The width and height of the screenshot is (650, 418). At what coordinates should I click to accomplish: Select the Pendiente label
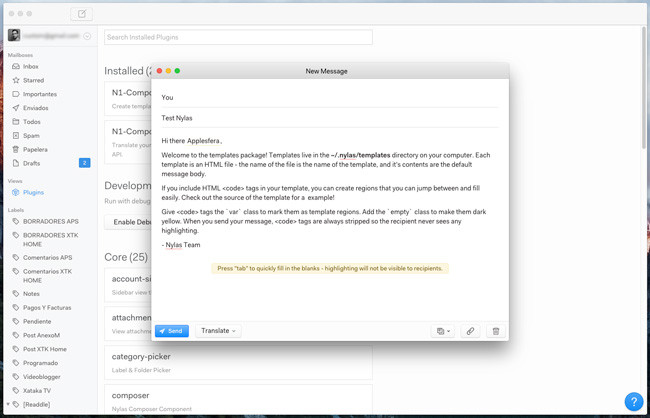[37, 321]
